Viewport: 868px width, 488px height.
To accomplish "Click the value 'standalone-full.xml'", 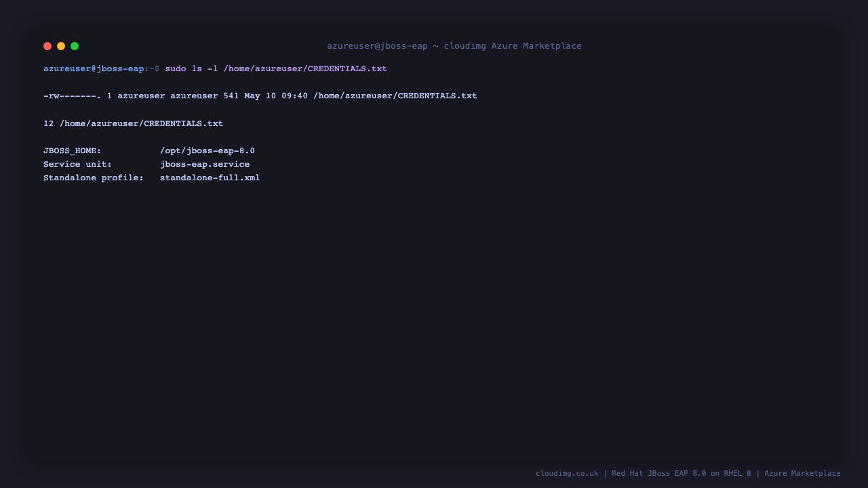I will [210, 178].
